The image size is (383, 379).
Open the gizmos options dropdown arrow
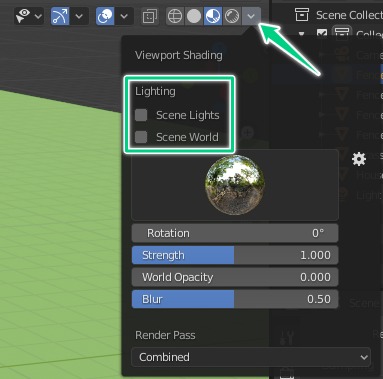pos(79,16)
